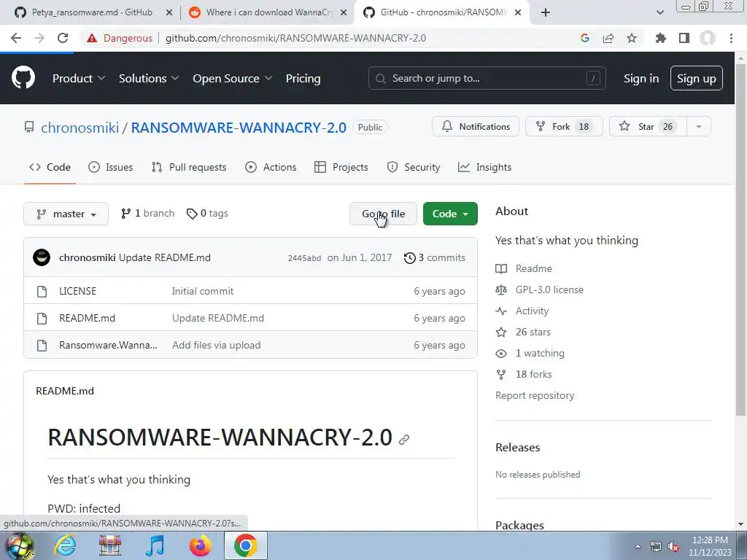Open commit hash 2445abd
The image size is (747, 560).
click(x=304, y=258)
